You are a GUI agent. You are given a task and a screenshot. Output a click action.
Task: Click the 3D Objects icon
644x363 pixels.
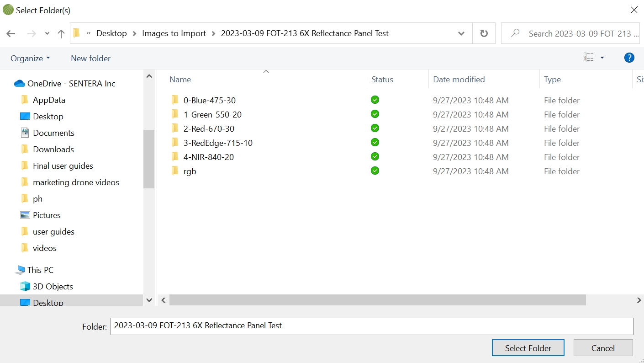click(x=25, y=287)
